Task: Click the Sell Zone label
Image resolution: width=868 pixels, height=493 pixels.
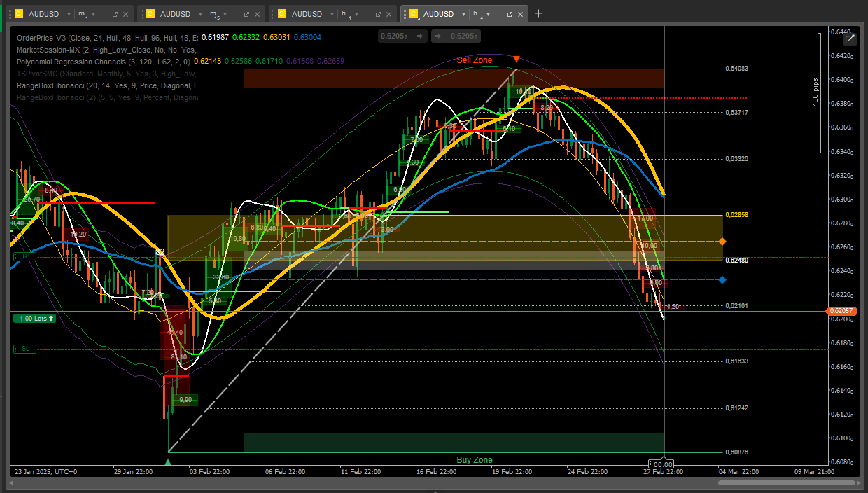Action: click(x=475, y=60)
